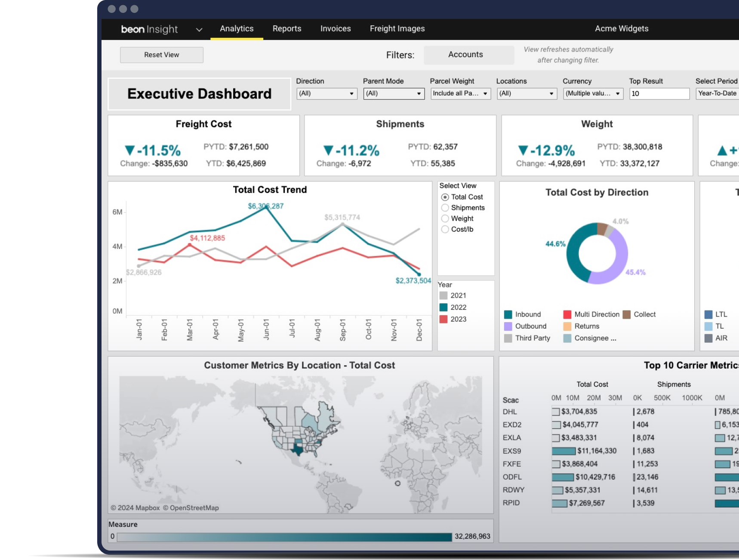Expand the chevron next to beon Insight
Image resolution: width=739 pixels, height=560 pixels.
coord(199,30)
